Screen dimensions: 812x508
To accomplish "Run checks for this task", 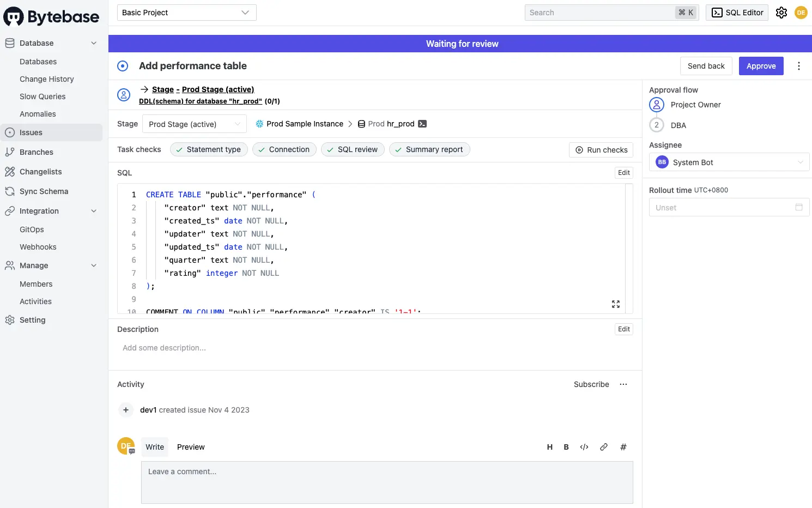I will 602,150.
